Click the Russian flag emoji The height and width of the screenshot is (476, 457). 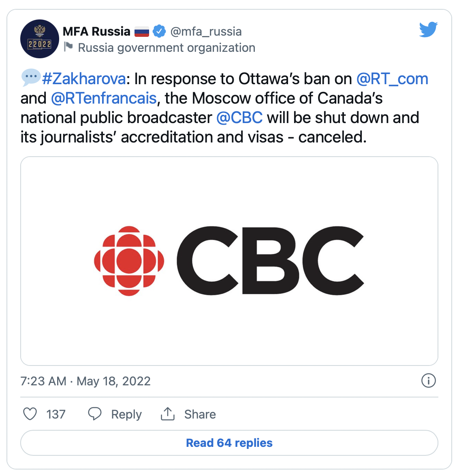tap(142, 32)
